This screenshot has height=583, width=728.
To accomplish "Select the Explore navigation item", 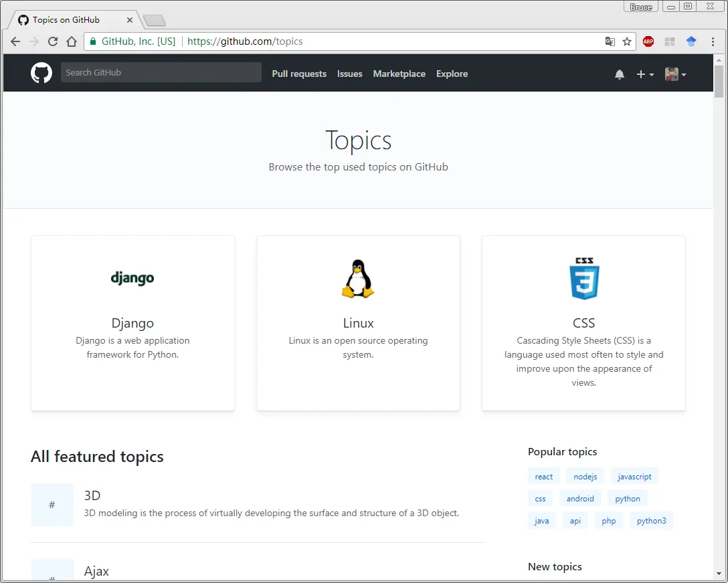I will (x=452, y=74).
